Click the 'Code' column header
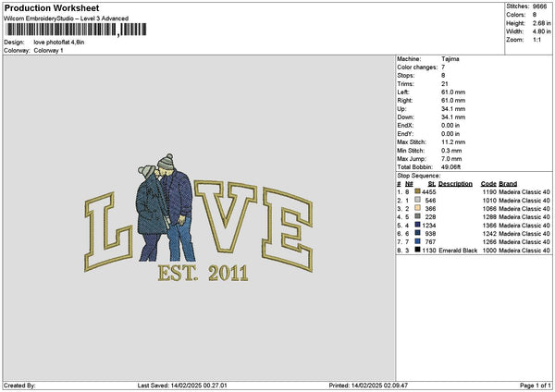The width and height of the screenshot is (555, 392). 488,184
